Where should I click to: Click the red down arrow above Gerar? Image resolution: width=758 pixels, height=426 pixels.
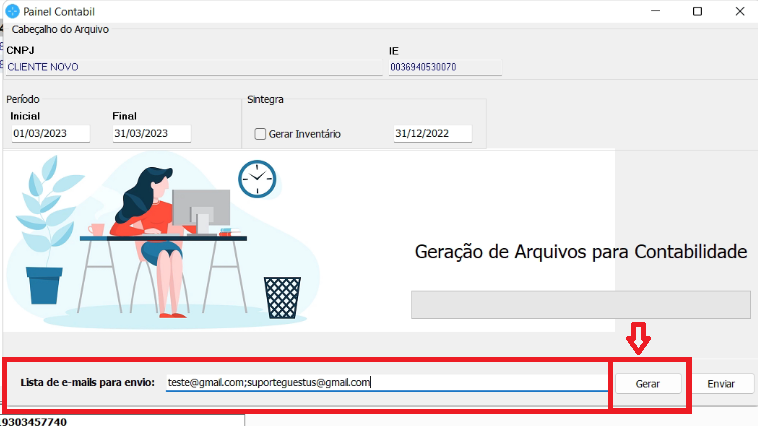(x=639, y=339)
